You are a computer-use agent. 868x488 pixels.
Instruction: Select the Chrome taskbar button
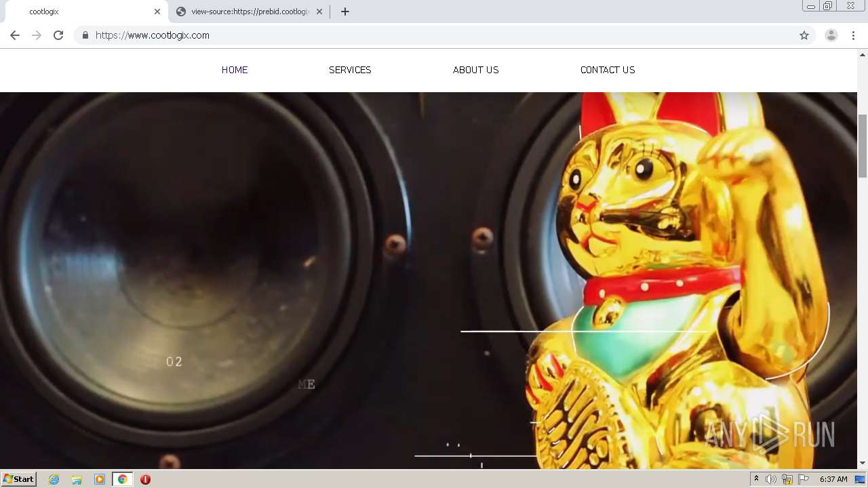[x=122, y=479]
